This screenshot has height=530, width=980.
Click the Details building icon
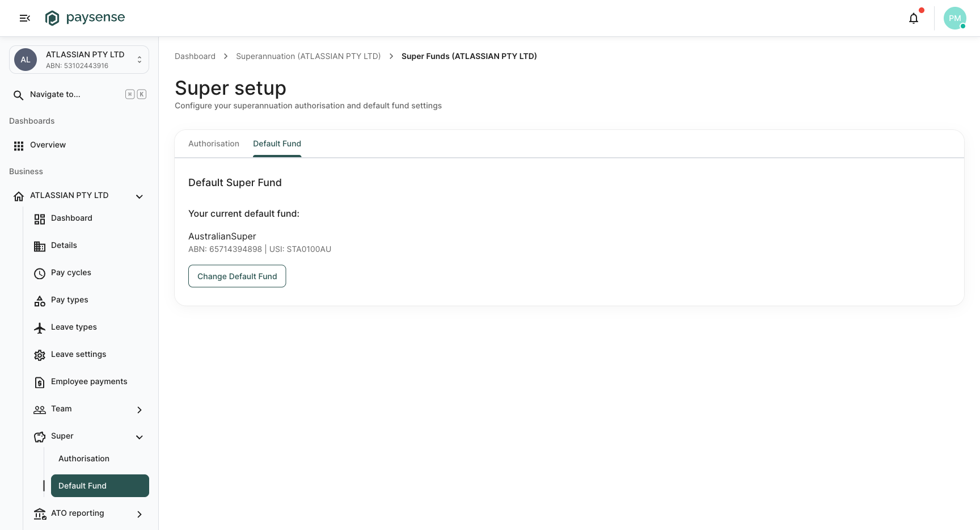pos(40,246)
